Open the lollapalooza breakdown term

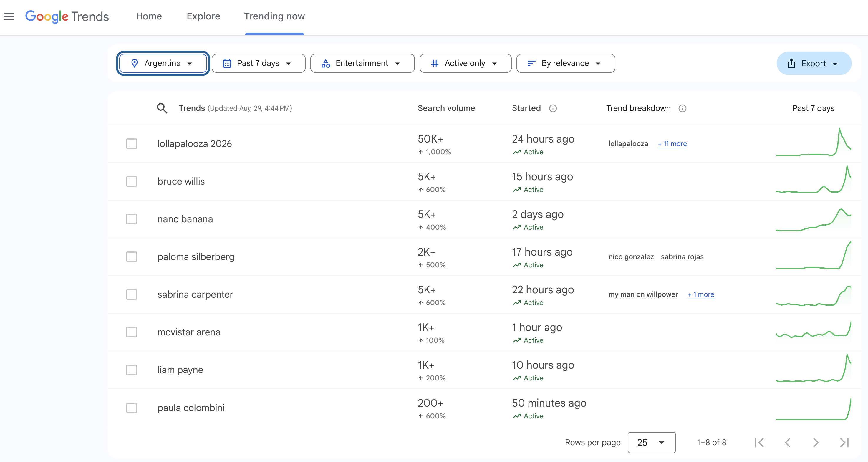(628, 144)
